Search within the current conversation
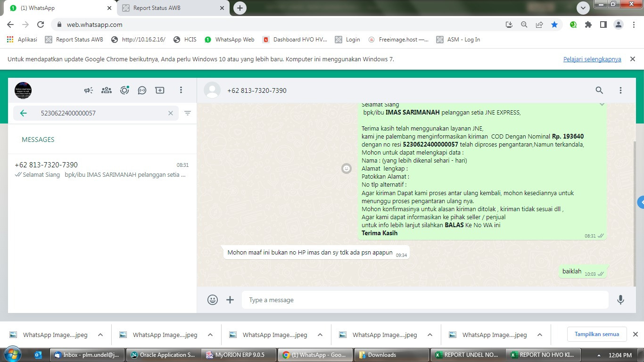The image size is (644, 362). tap(599, 90)
